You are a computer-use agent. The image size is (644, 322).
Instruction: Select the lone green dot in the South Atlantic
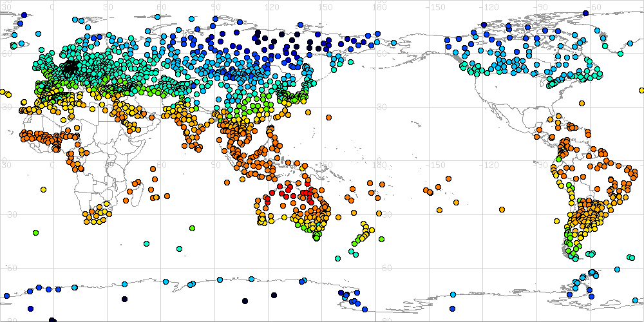coord(36,232)
